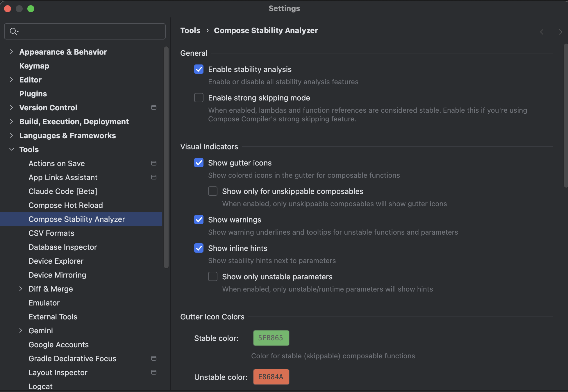
Task: Open the Keymap settings page
Action: click(34, 66)
